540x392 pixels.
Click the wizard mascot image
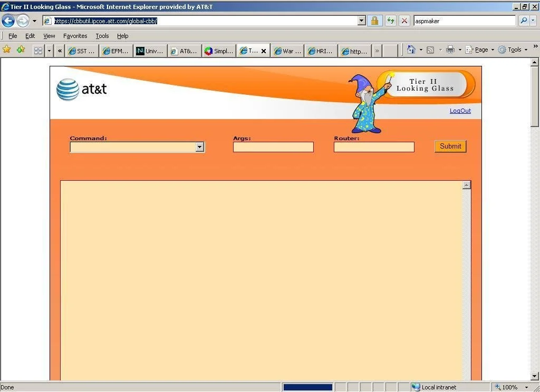pos(369,103)
